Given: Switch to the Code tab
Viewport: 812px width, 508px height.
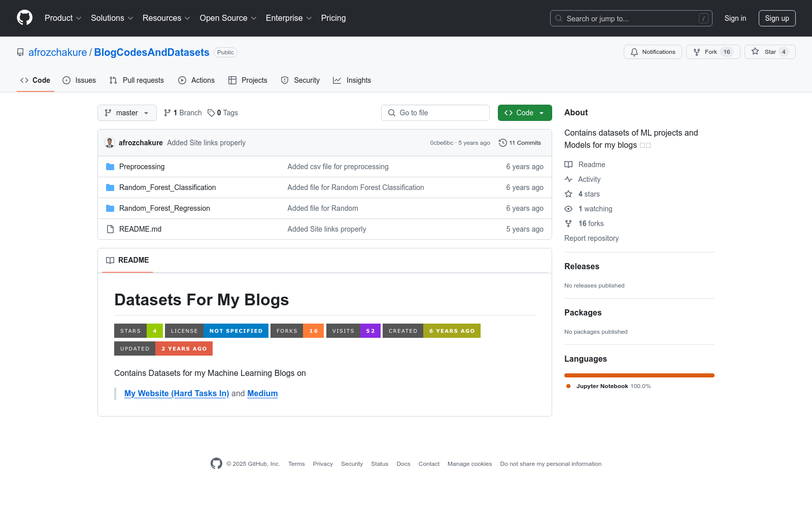Looking at the screenshot, I should click(x=36, y=80).
